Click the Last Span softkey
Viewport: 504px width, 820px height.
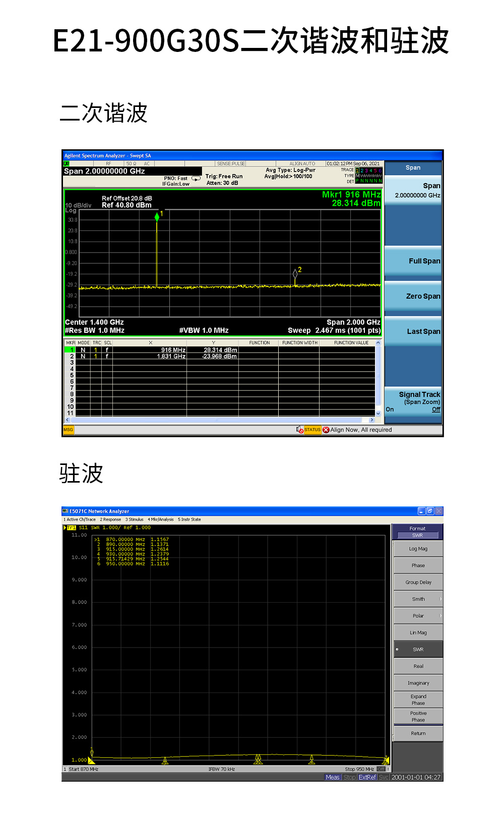pyautogui.click(x=413, y=331)
